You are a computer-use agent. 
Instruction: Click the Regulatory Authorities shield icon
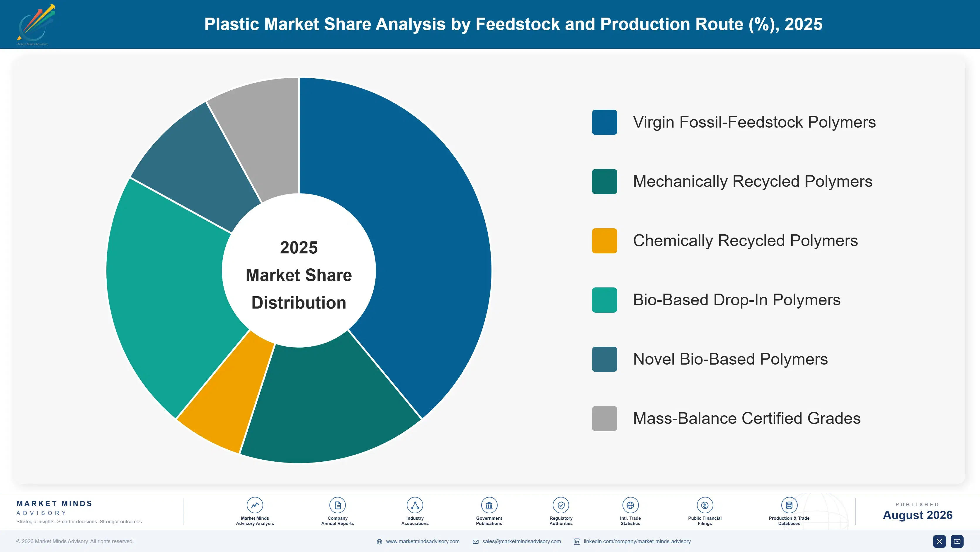[561, 505]
